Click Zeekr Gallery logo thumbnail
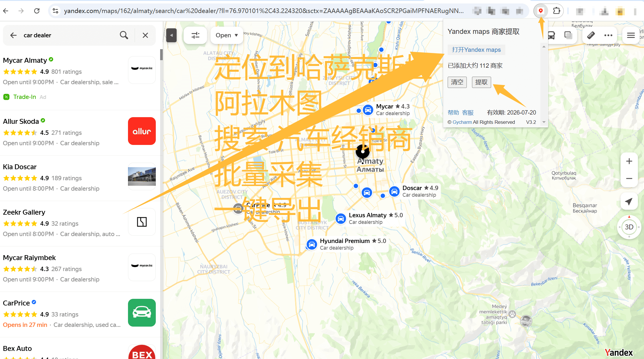The image size is (644, 359). coord(142,222)
